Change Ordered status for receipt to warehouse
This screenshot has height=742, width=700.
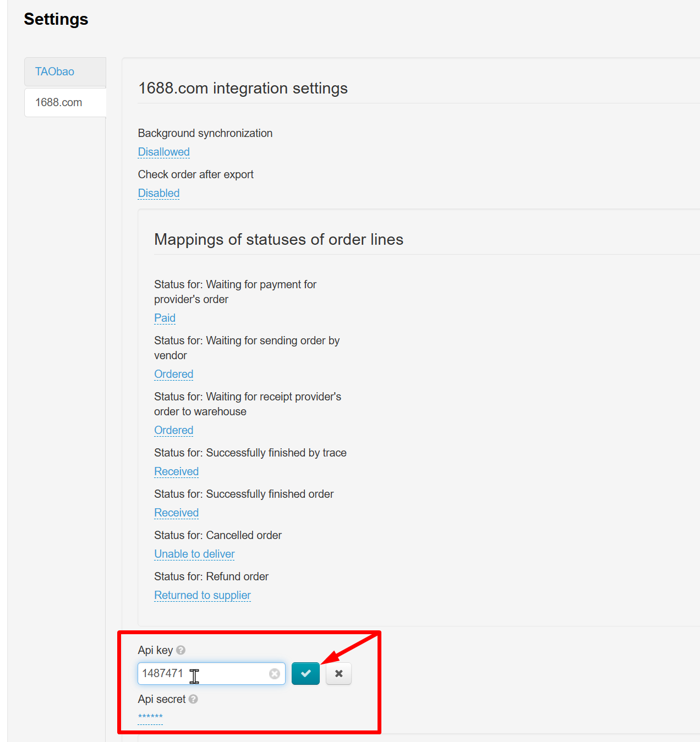pos(173,430)
